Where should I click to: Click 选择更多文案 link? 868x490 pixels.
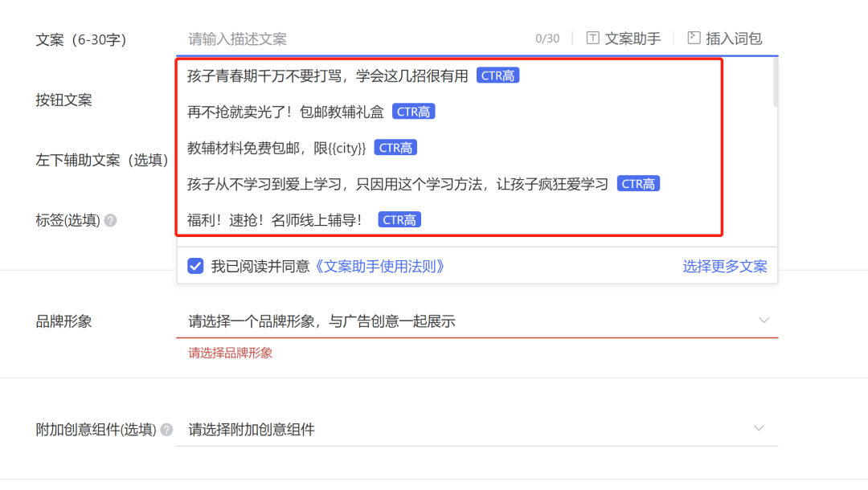pos(725,266)
